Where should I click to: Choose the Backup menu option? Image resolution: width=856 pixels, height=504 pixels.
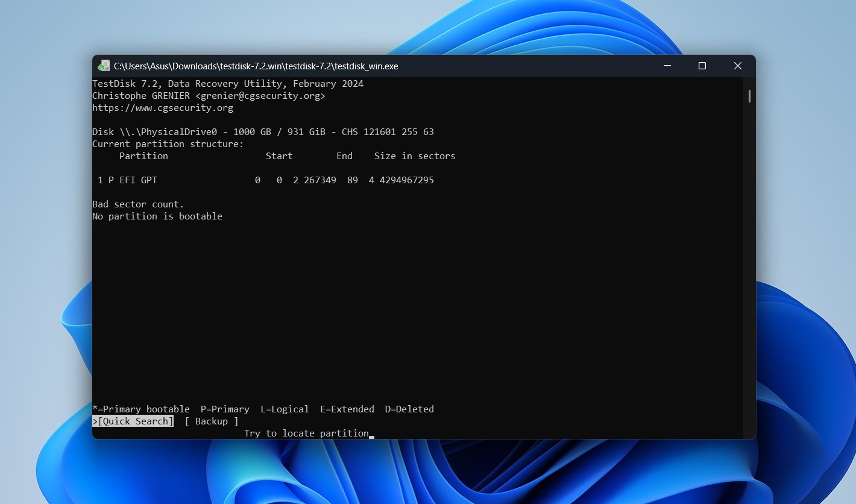pyautogui.click(x=212, y=421)
